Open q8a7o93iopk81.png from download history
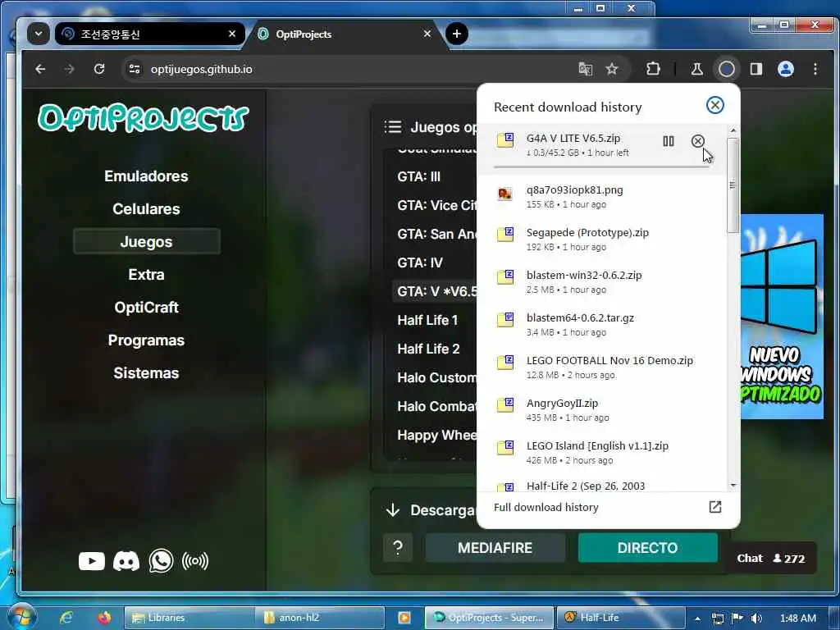This screenshot has width=840, height=630. (601, 197)
